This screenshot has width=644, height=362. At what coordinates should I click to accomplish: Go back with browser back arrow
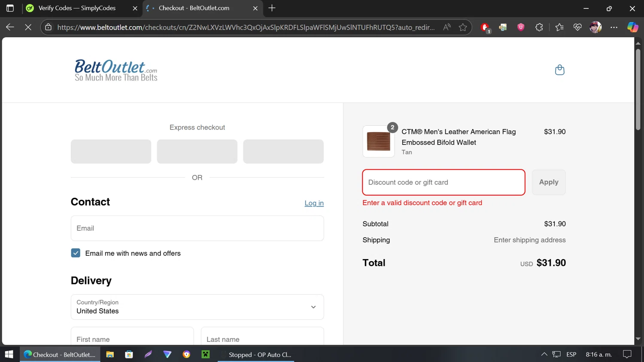[10, 27]
